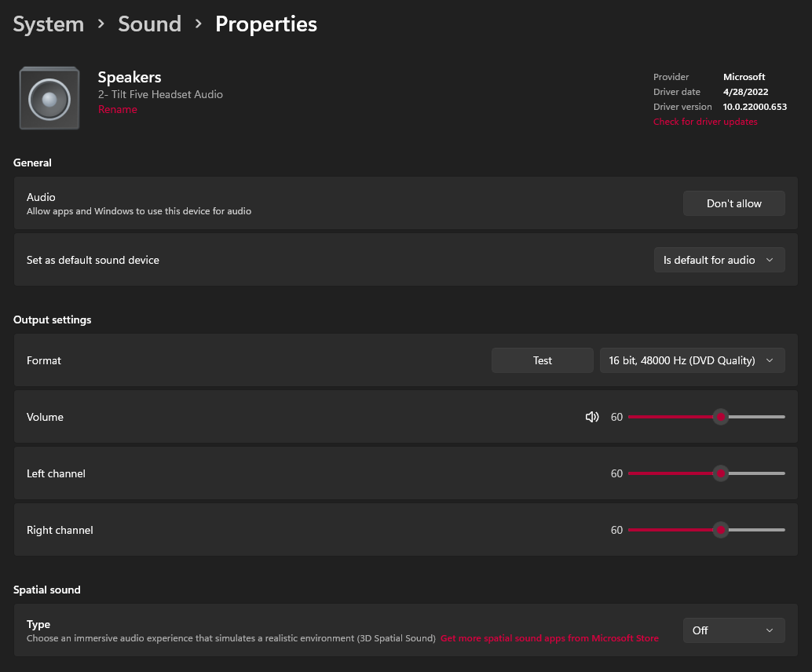This screenshot has height=672, width=812.
Task: Get more spatial sound apps from Microsoft Store
Action: coord(550,638)
